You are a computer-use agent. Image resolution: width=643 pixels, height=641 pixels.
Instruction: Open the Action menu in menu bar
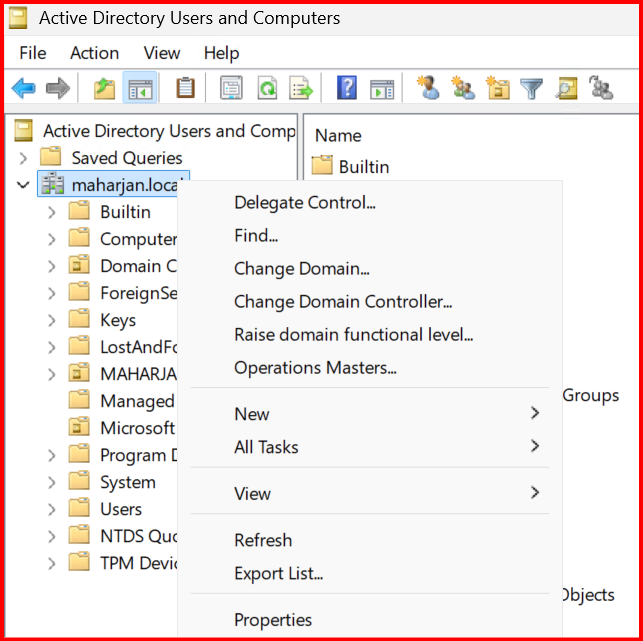tap(94, 53)
